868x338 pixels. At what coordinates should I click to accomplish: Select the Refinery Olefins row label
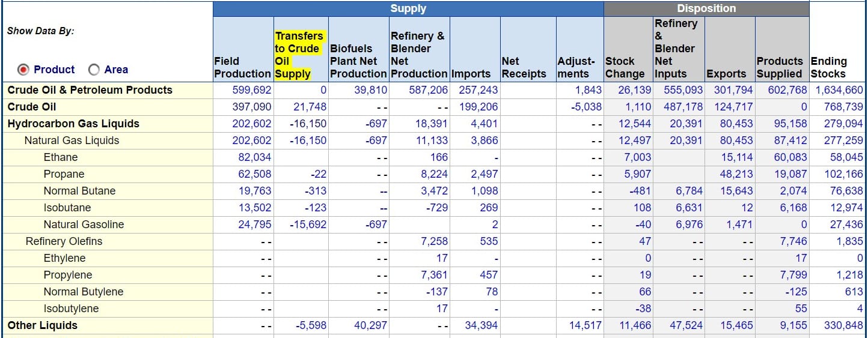point(64,241)
